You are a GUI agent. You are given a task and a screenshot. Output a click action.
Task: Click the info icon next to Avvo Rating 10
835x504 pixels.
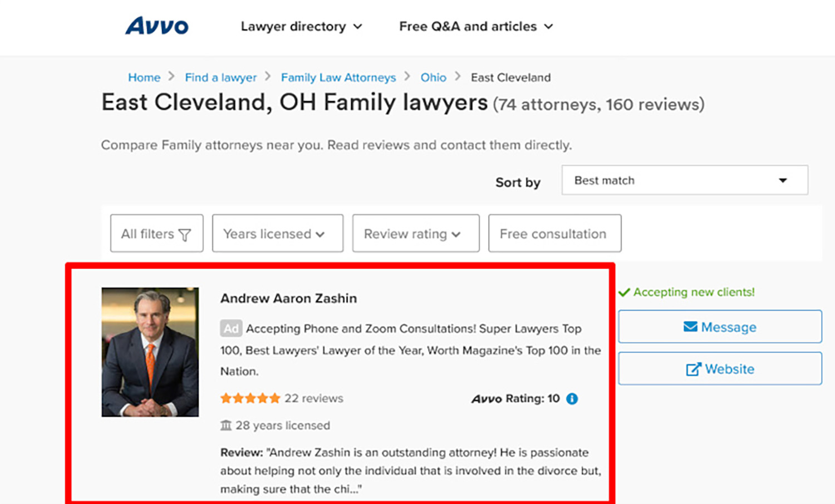[571, 398]
